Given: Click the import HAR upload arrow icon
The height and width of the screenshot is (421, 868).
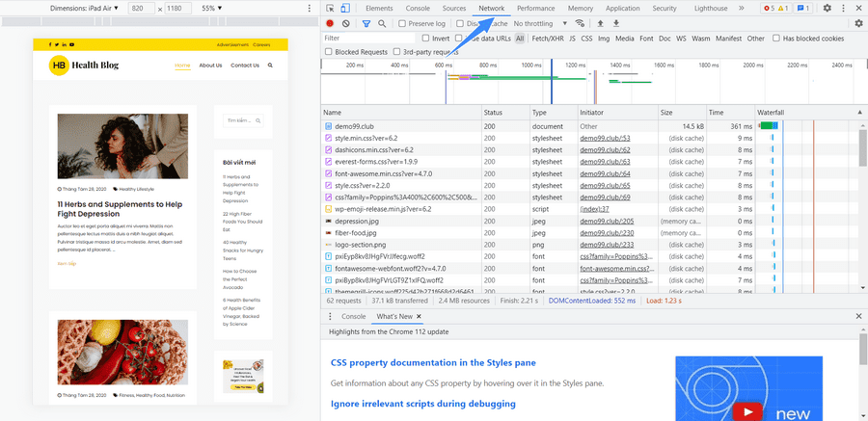Looking at the screenshot, I should point(600,24).
